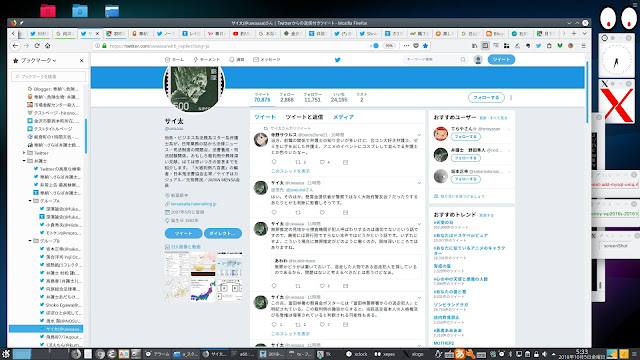The width and height of the screenshot is (640, 360).
Task: Follow recommended user 坂本正幸
Action: [x=465, y=179]
